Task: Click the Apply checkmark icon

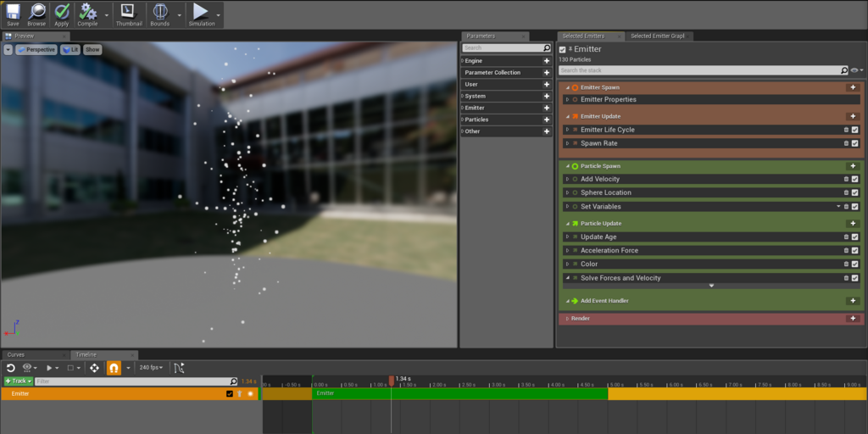Action: (x=61, y=15)
